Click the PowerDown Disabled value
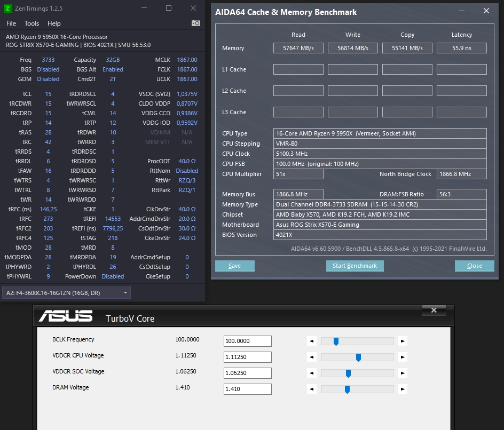 click(x=113, y=276)
